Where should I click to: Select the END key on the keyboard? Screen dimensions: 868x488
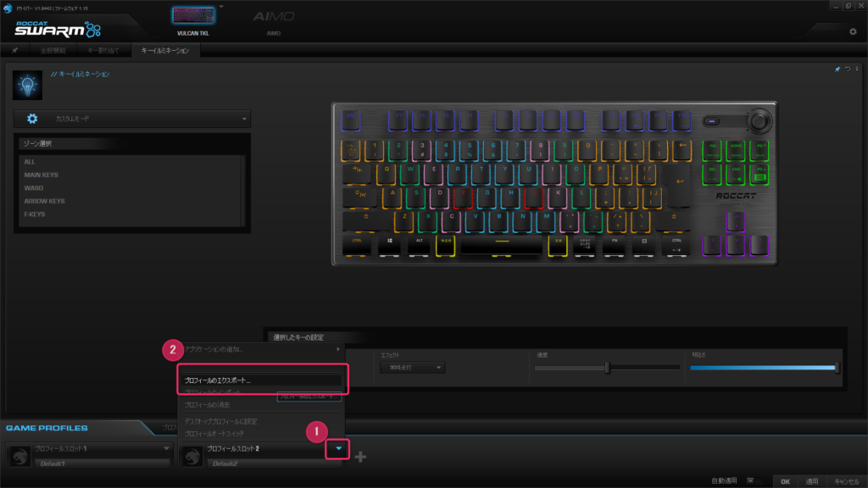click(x=736, y=174)
